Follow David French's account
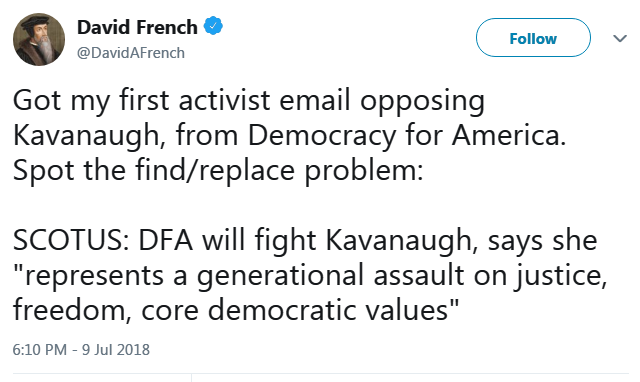 tap(533, 38)
